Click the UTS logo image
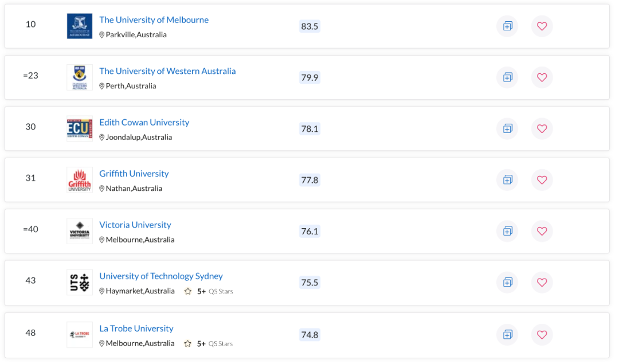Image resolution: width=619 pixels, height=364 pixels. click(79, 282)
